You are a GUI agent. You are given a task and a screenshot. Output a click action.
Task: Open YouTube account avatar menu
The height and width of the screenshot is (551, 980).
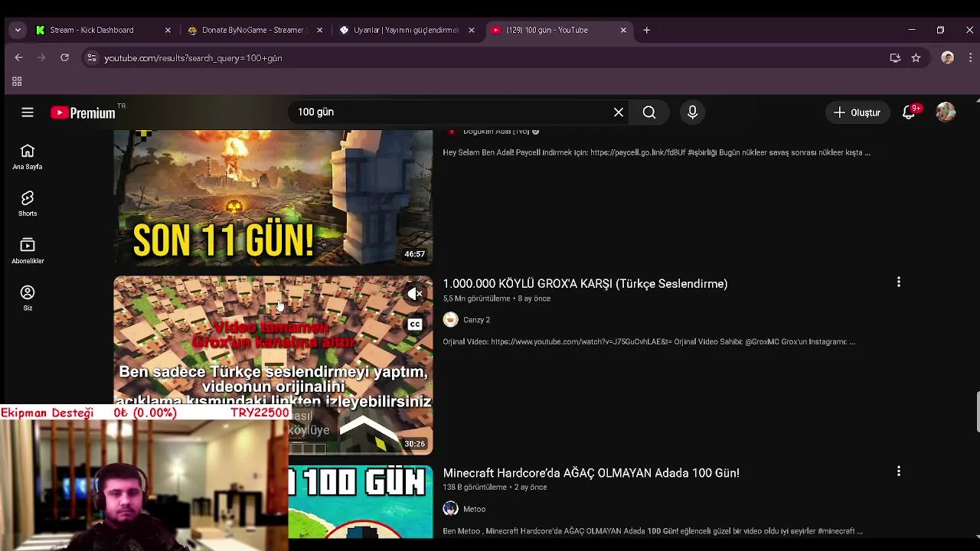pyautogui.click(x=946, y=112)
